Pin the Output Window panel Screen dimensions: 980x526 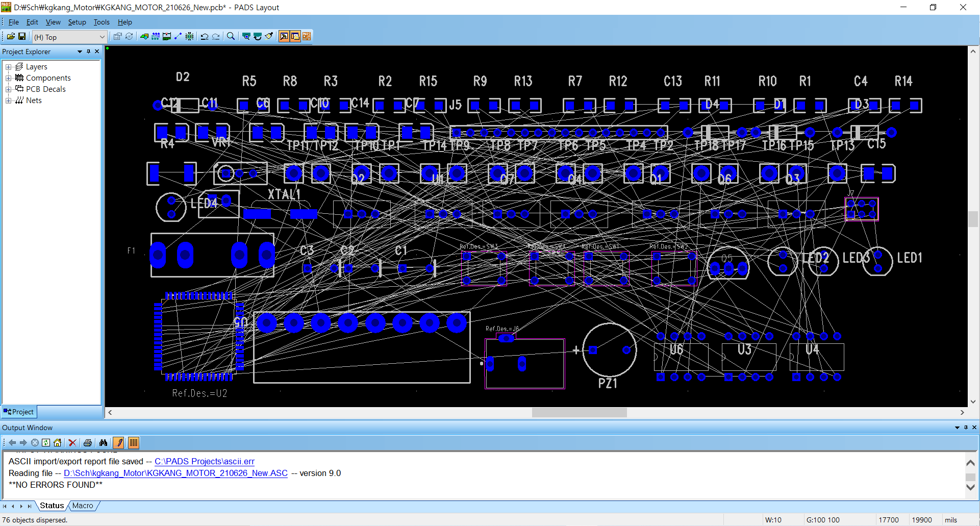pos(966,428)
